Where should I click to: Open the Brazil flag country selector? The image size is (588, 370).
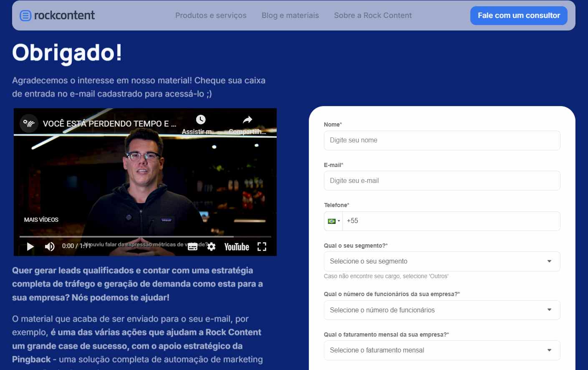(333, 221)
